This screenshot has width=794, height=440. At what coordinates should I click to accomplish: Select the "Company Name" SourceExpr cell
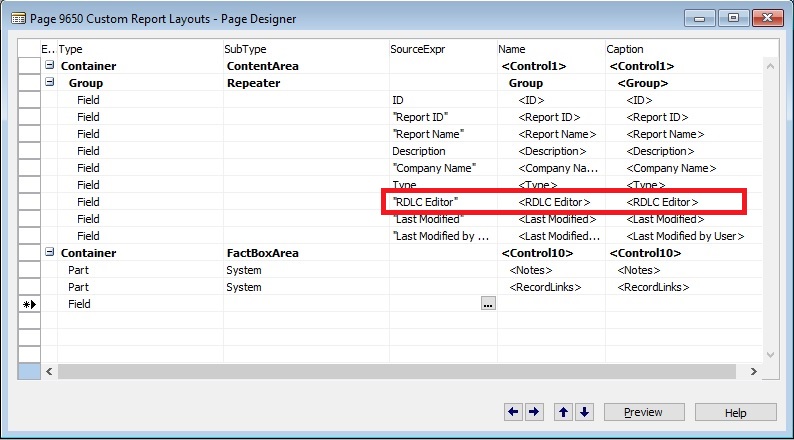442,168
